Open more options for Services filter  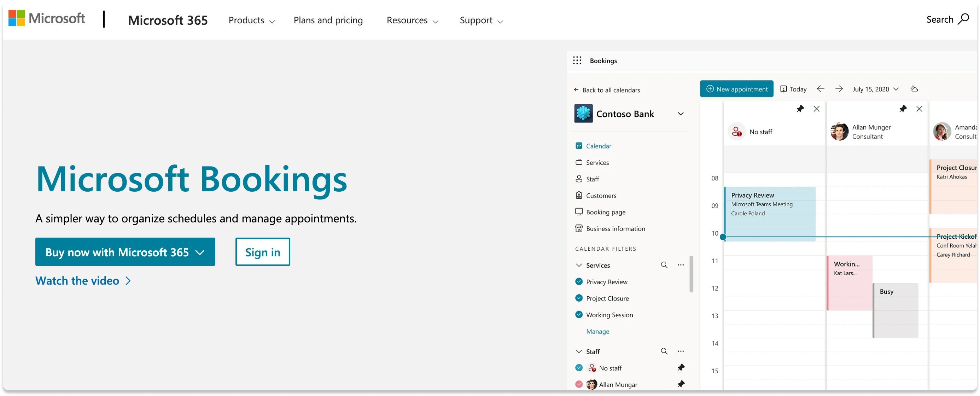(x=681, y=265)
